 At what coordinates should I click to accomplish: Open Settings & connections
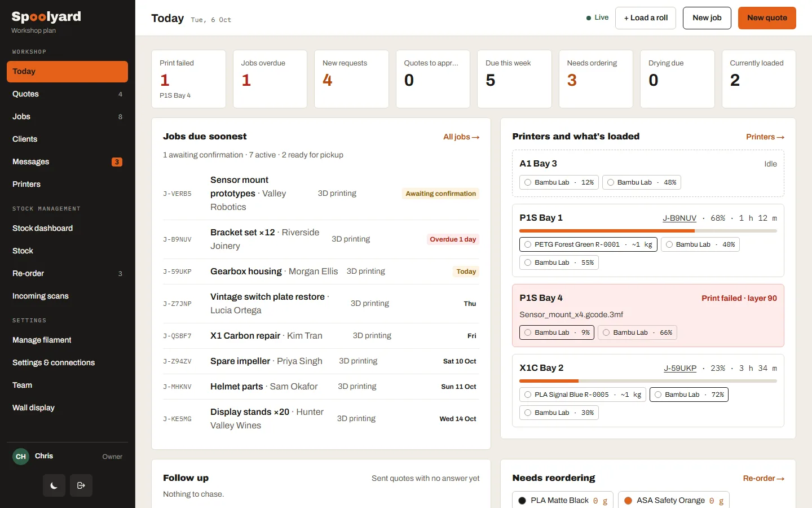[x=67, y=363]
